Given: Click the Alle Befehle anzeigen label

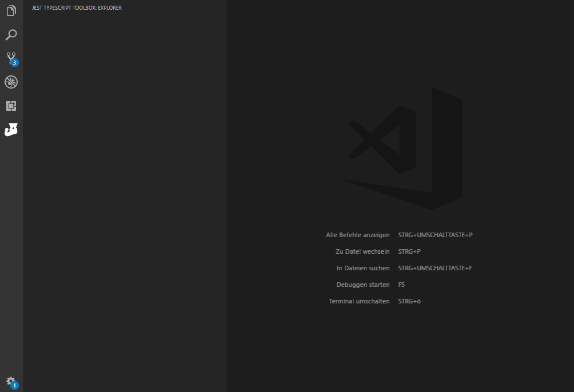Looking at the screenshot, I should 358,235.
